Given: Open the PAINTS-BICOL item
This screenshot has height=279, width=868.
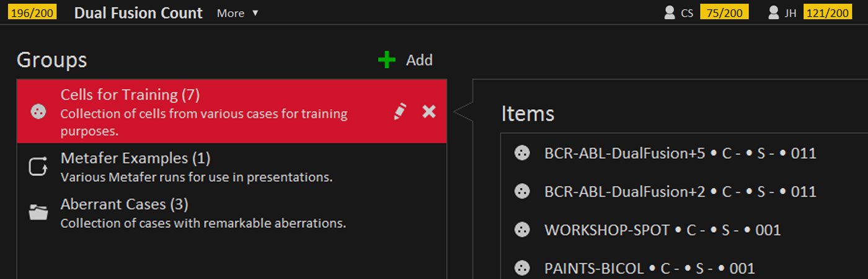Looking at the screenshot, I should point(649,268).
